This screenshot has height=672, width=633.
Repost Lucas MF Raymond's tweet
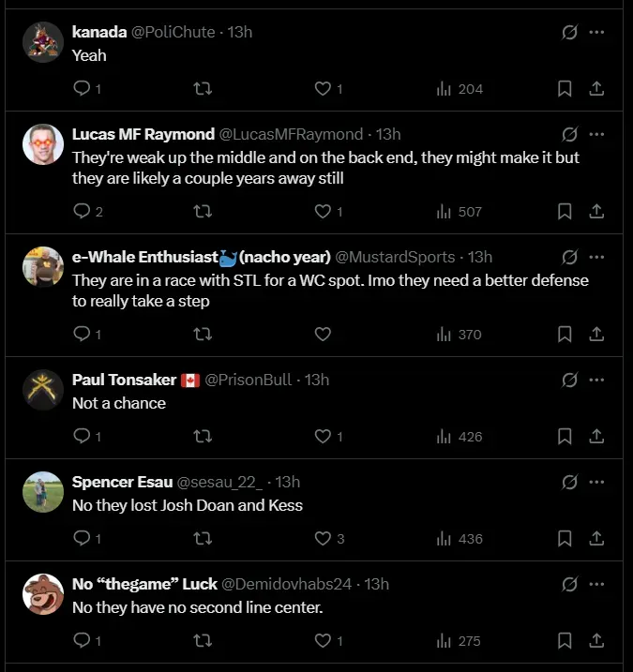point(202,212)
